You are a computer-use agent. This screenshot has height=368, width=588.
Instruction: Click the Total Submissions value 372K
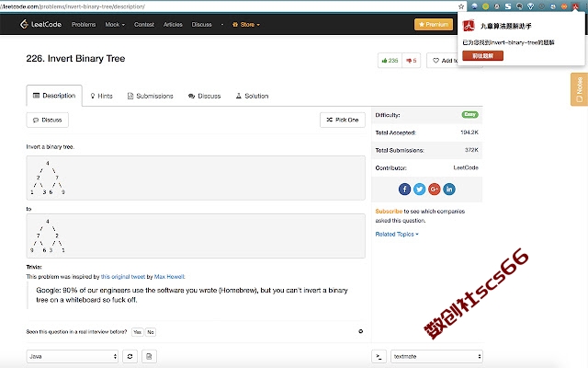point(471,150)
